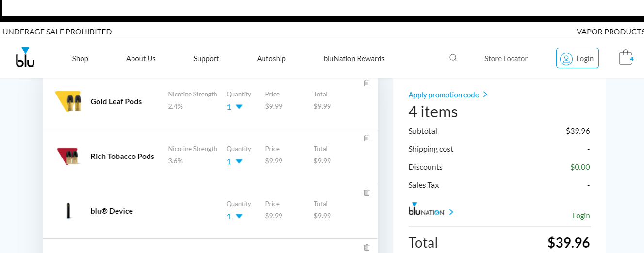Click the 2.4% nicotine strength value
The image size is (644, 253).
[x=176, y=106]
